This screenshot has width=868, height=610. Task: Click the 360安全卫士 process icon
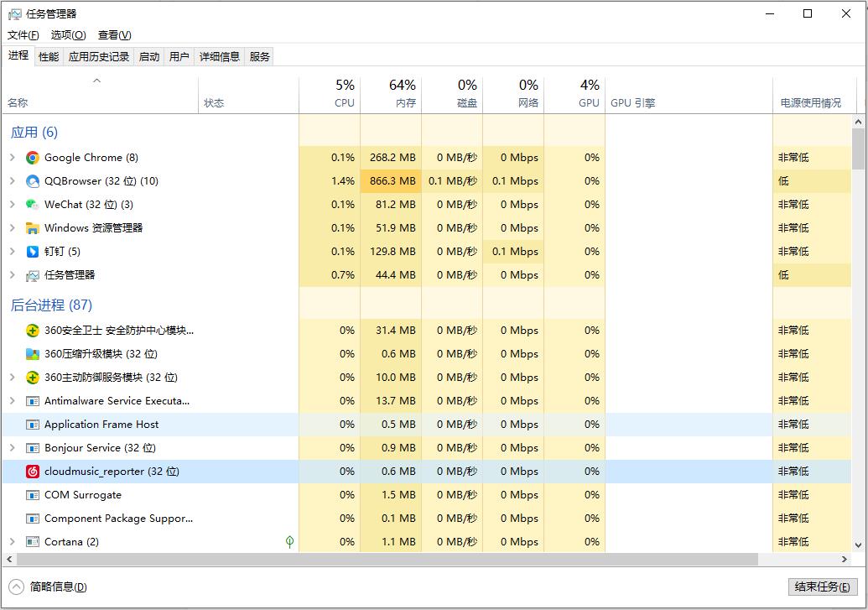tap(33, 331)
